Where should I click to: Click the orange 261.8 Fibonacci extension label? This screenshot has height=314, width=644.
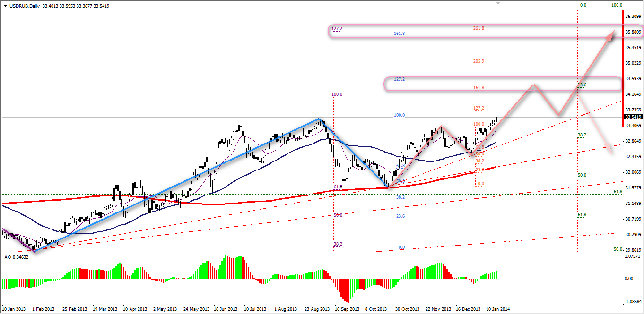point(479,28)
